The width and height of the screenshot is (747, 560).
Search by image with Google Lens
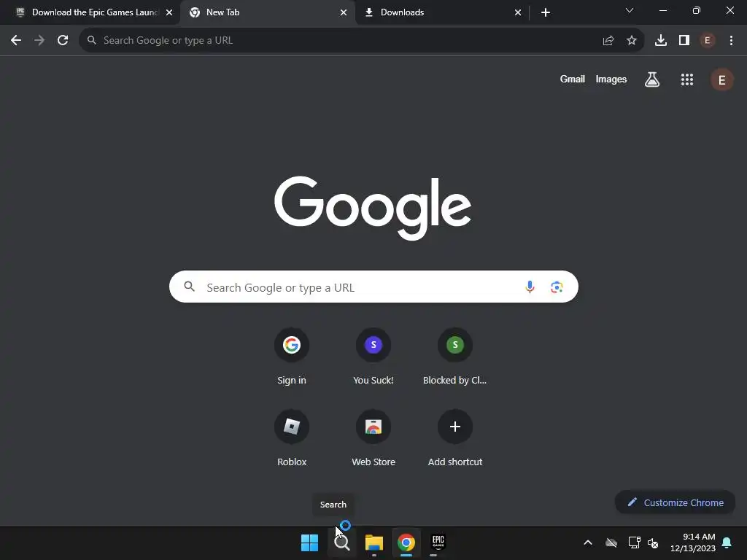(x=557, y=287)
